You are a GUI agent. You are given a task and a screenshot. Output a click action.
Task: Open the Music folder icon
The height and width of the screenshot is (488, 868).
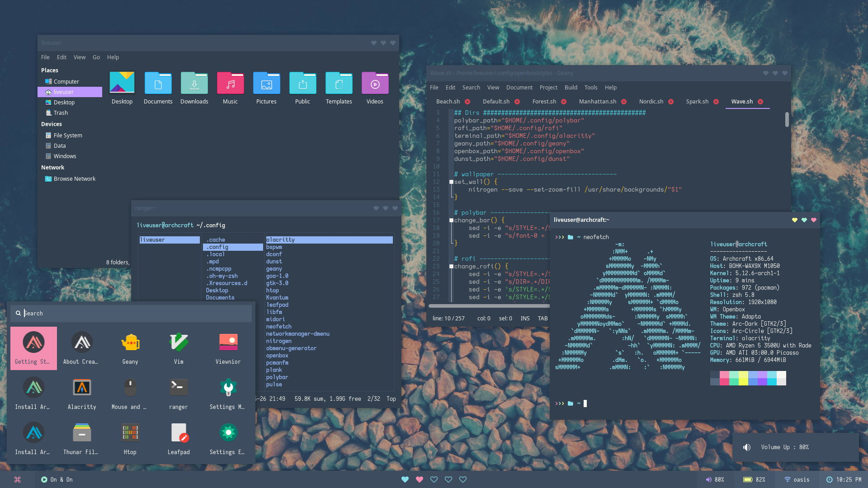[x=230, y=83]
